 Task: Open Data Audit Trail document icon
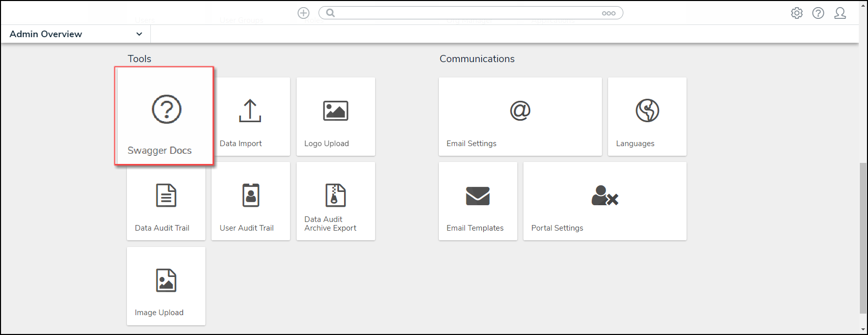pyautogui.click(x=166, y=196)
